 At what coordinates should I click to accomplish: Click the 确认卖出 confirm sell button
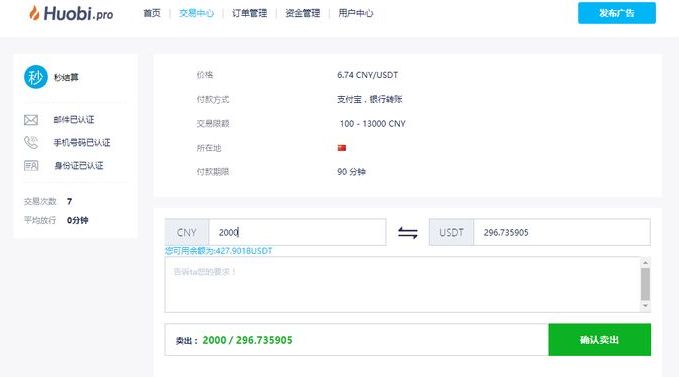[x=599, y=340]
